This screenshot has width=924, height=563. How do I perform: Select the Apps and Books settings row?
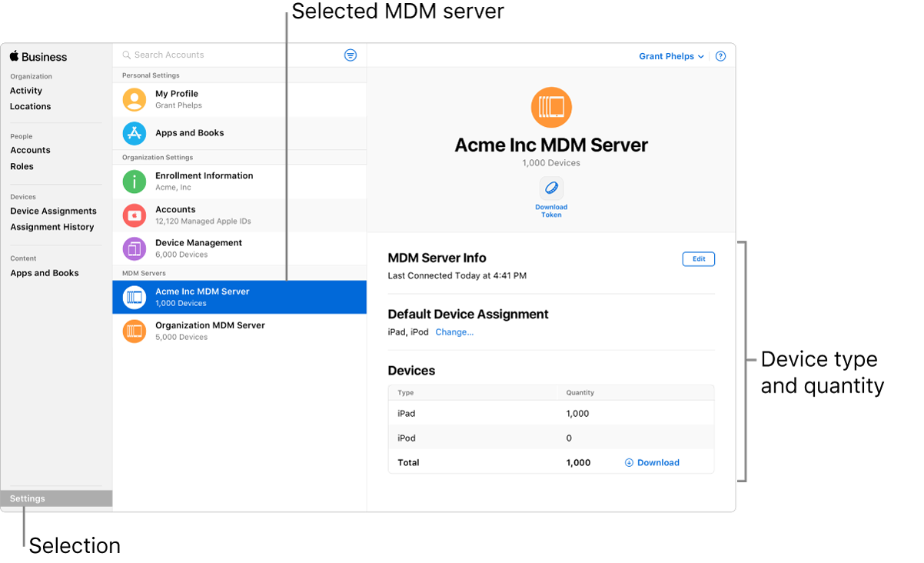pyautogui.click(x=240, y=133)
